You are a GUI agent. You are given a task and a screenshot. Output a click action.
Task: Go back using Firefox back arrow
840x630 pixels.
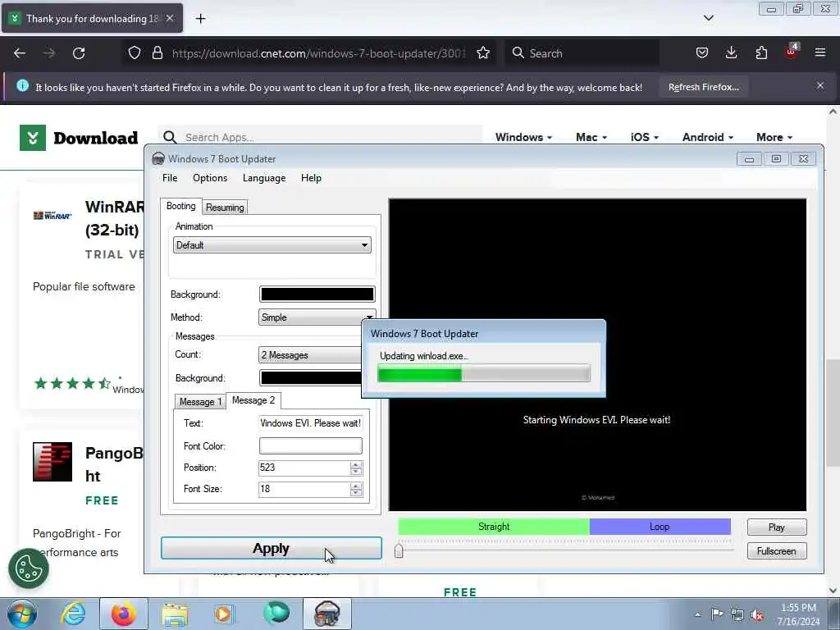[20, 53]
